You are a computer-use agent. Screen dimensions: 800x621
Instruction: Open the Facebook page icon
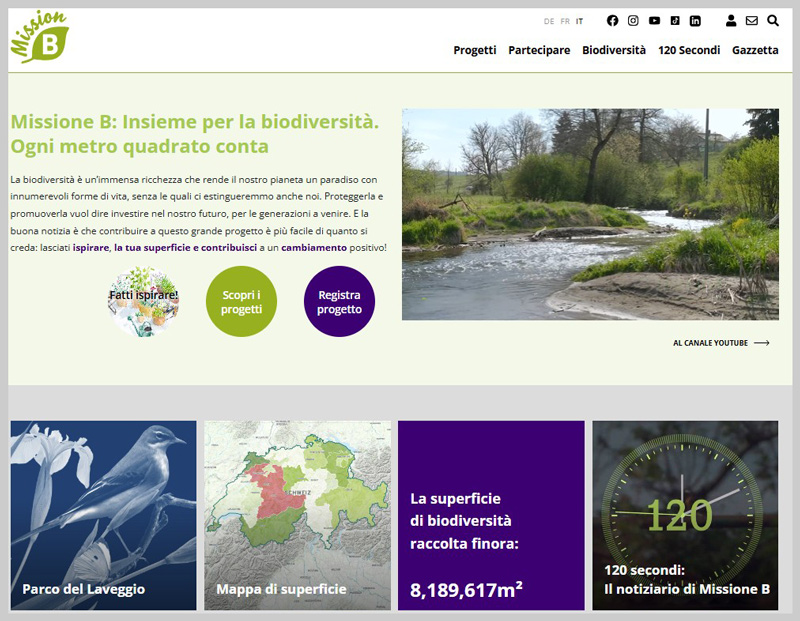(x=613, y=21)
